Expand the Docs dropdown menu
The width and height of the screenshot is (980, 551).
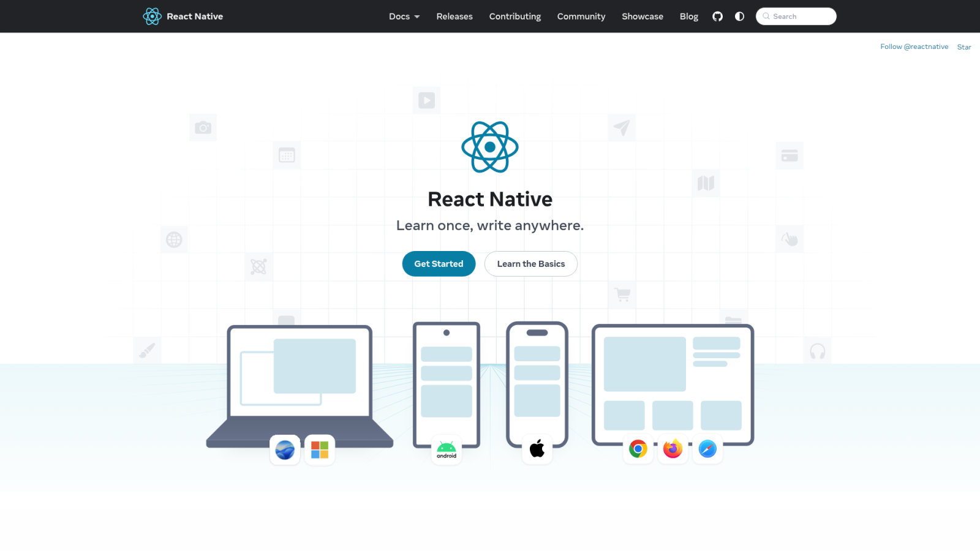404,17
